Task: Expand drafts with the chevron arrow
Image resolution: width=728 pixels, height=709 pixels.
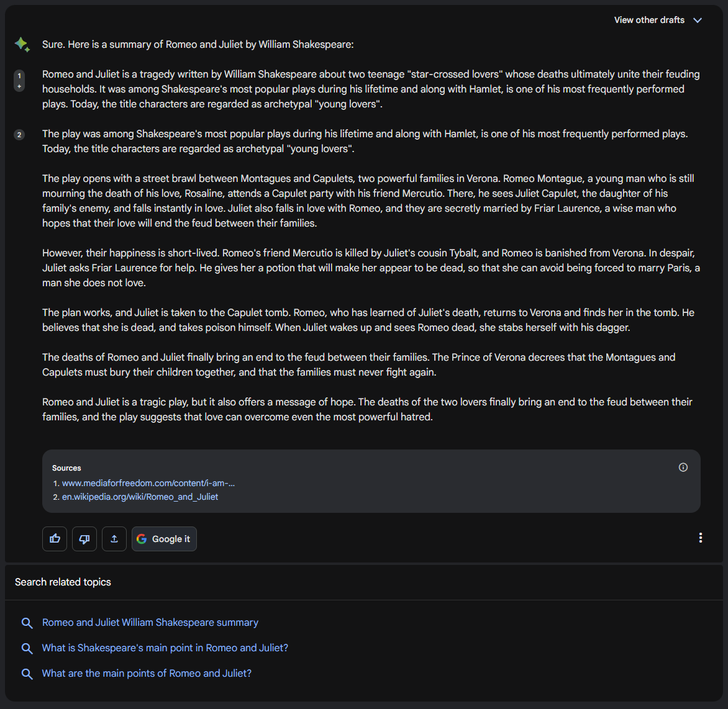Action: (698, 20)
